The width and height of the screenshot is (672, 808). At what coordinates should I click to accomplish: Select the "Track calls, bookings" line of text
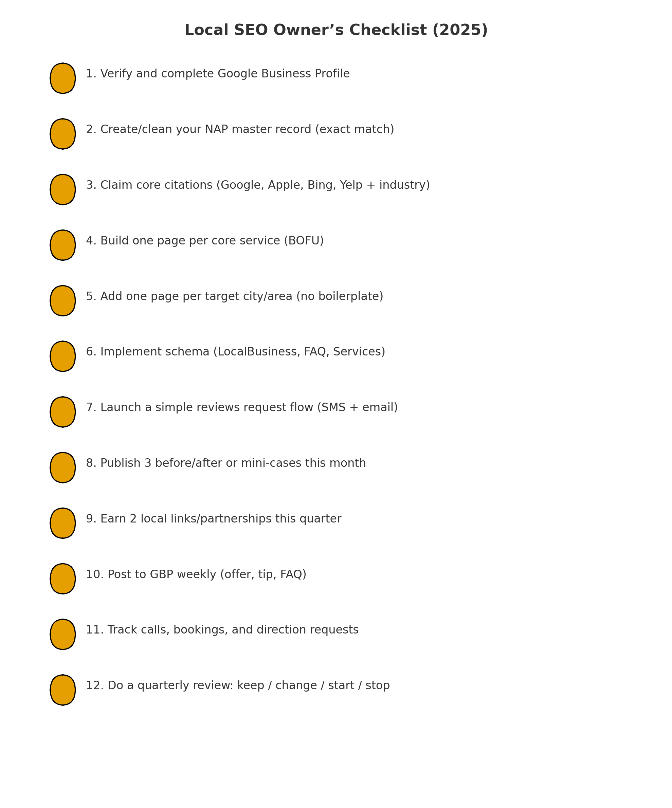pos(222,630)
